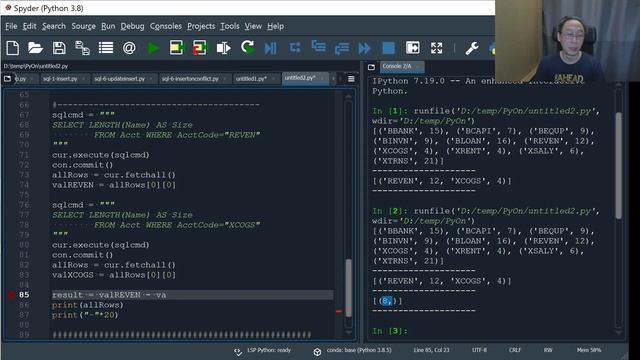Screen dimensions: 640x360
Task: Open the Debug menu
Action: pyautogui.click(x=132, y=26)
